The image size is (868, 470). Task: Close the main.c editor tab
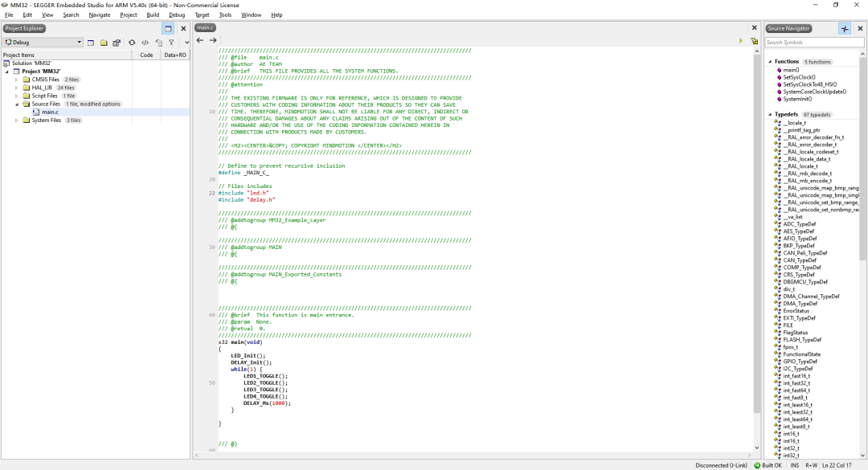[754, 27]
